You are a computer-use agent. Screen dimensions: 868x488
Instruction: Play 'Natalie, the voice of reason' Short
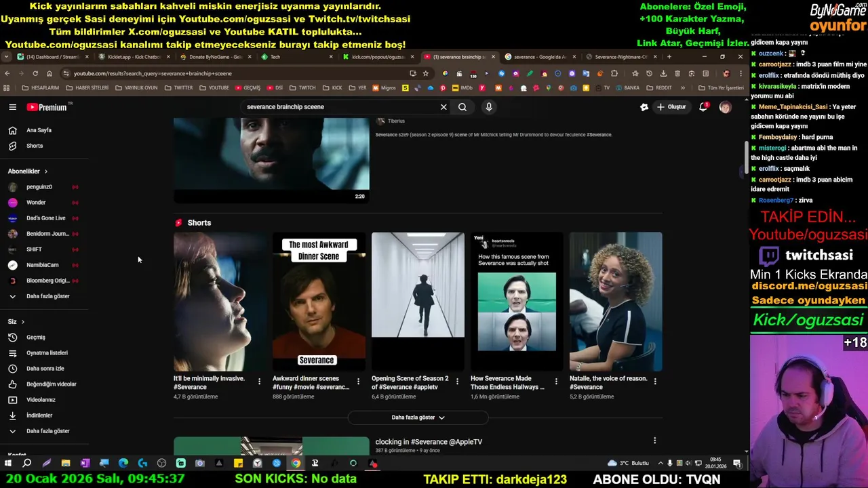616,302
